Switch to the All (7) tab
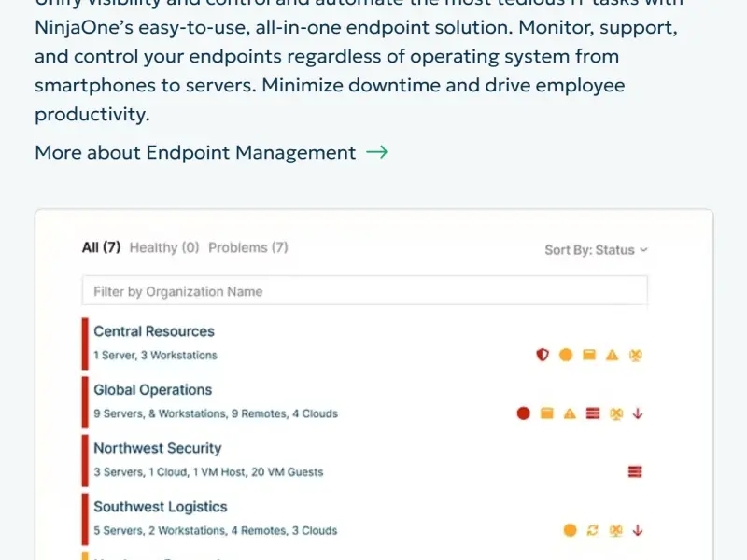 [x=101, y=247]
